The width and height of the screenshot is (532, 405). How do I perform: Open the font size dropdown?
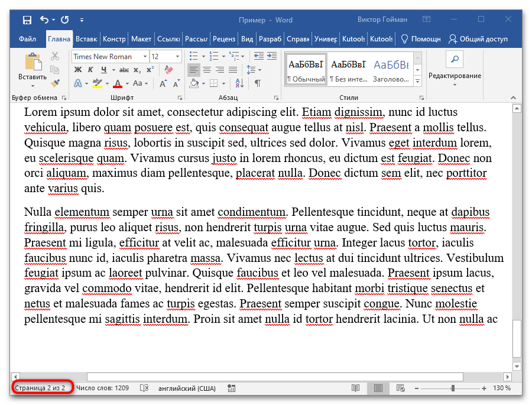pos(177,56)
